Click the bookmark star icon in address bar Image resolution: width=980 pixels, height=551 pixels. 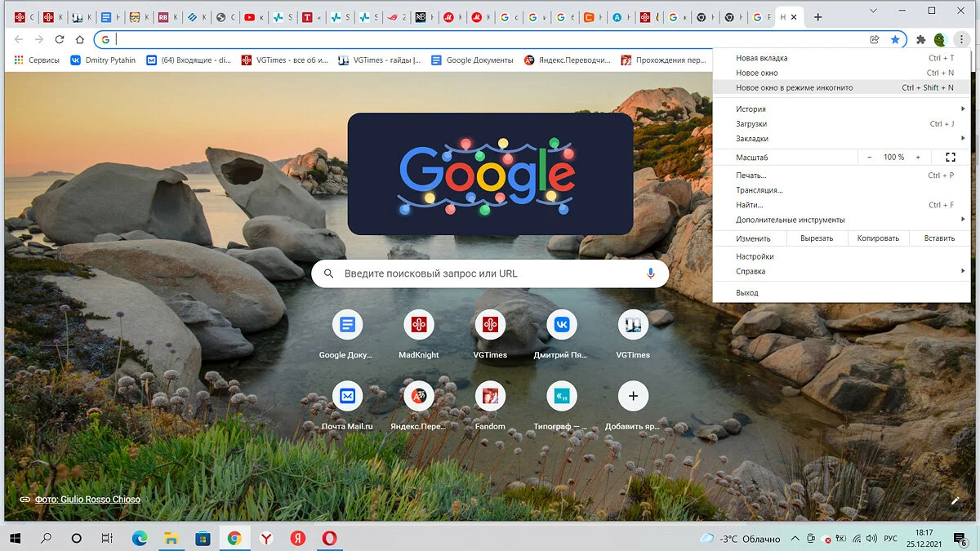click(895, 39)
